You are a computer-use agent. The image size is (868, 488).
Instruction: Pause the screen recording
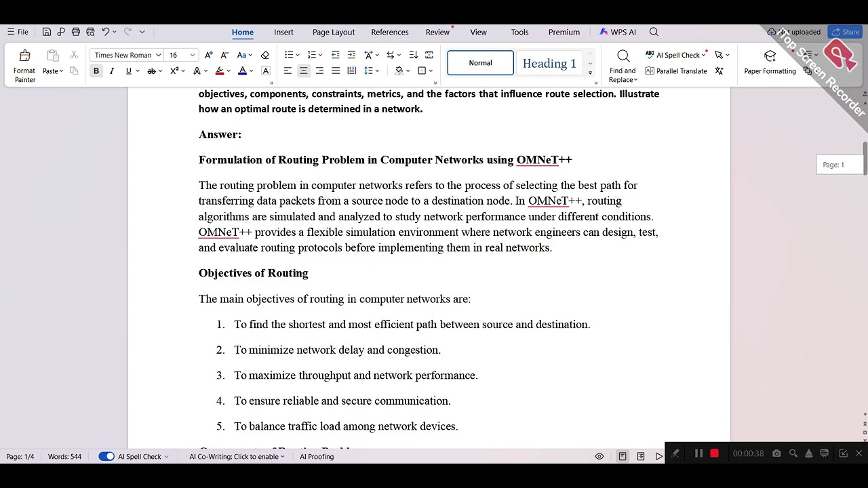point(698,453)
